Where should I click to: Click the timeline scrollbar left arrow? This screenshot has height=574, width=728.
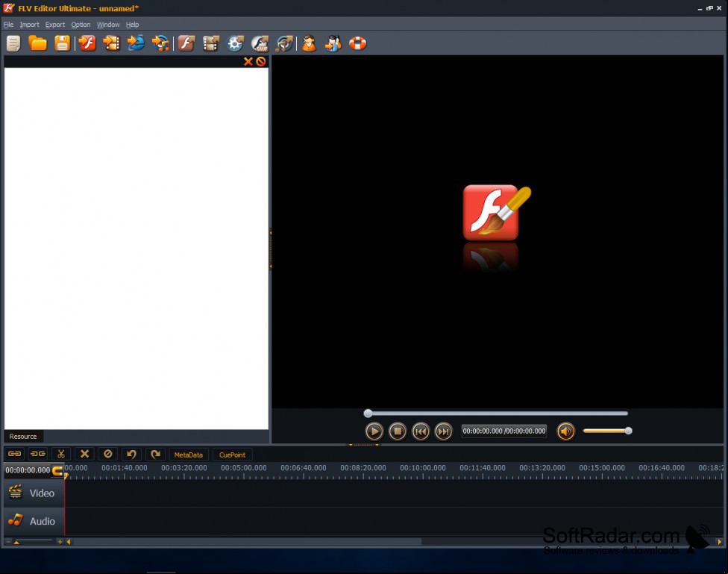click(69, 541)
